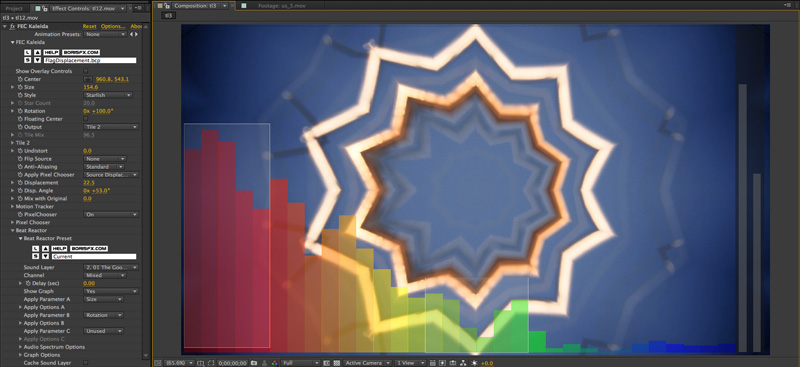Switch to the Project panel tab
The width and height of the screenshot is (800, 367).
pos(14,9)
